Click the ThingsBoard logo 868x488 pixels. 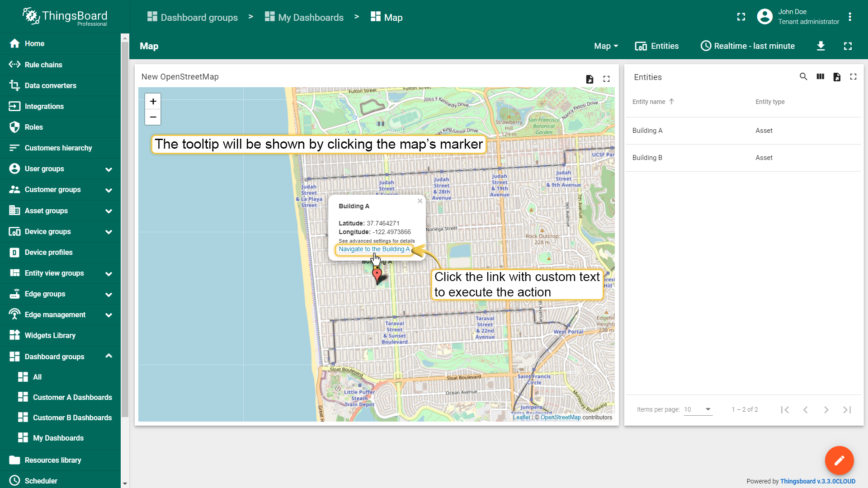[65, 17]
